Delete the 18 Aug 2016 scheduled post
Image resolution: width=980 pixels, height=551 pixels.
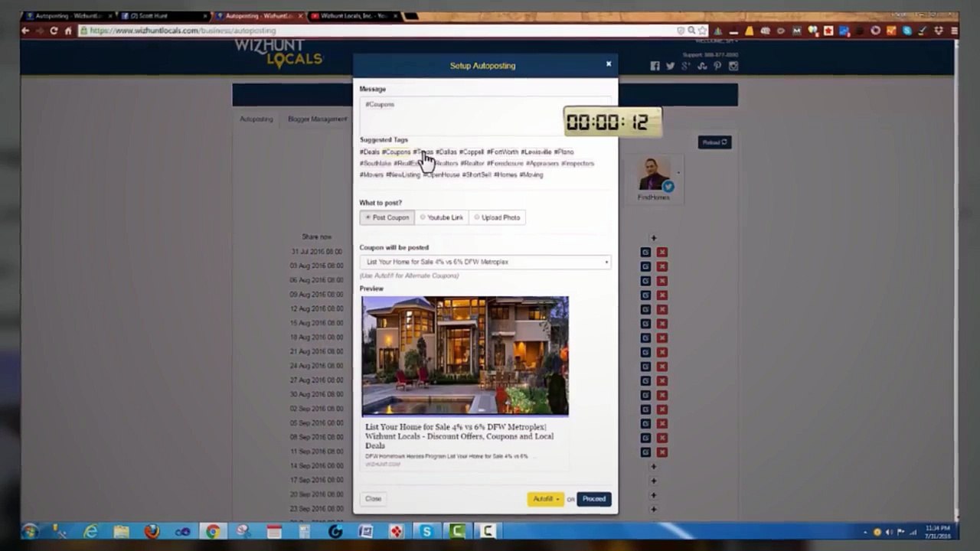click(x=661, y=337)
